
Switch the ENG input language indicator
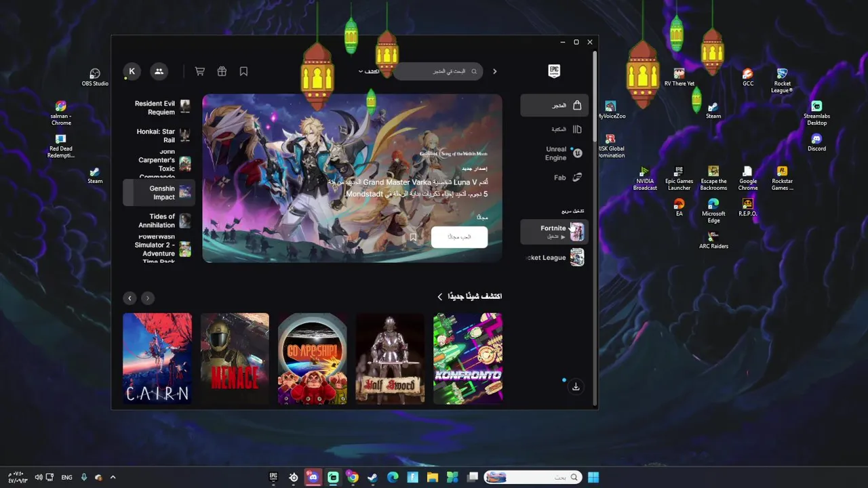(x=66, y=477)
